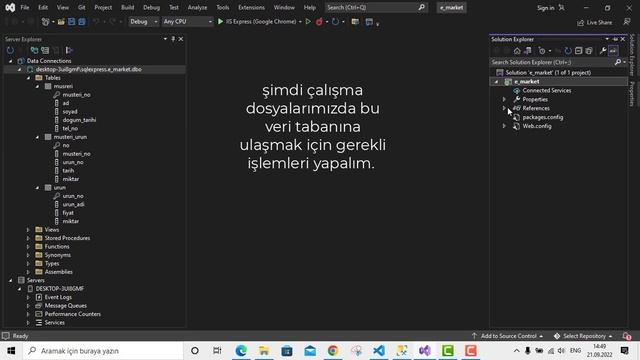This screenshot has height=360, width=640.
Task: Select the desktop sqlexpress e_market.dbo connection
Action: pyautogui.click(x=89, y=69)
